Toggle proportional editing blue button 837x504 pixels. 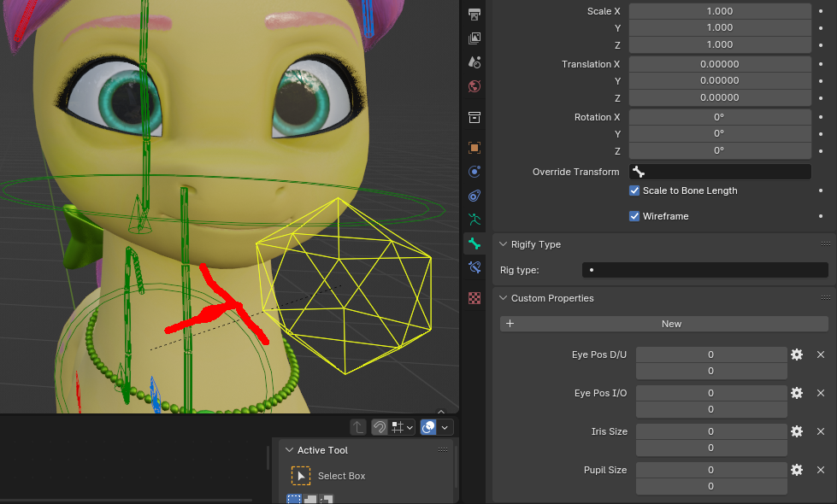pos(428,427)
